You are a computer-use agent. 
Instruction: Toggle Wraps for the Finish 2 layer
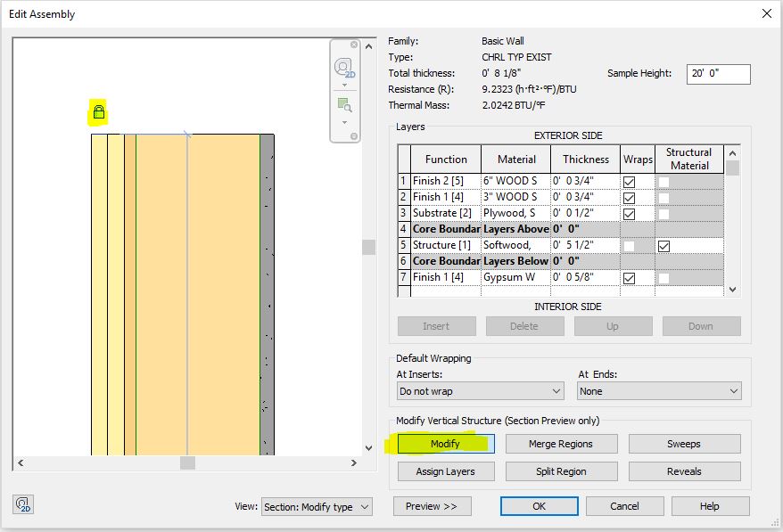click(x=630, y=181)
